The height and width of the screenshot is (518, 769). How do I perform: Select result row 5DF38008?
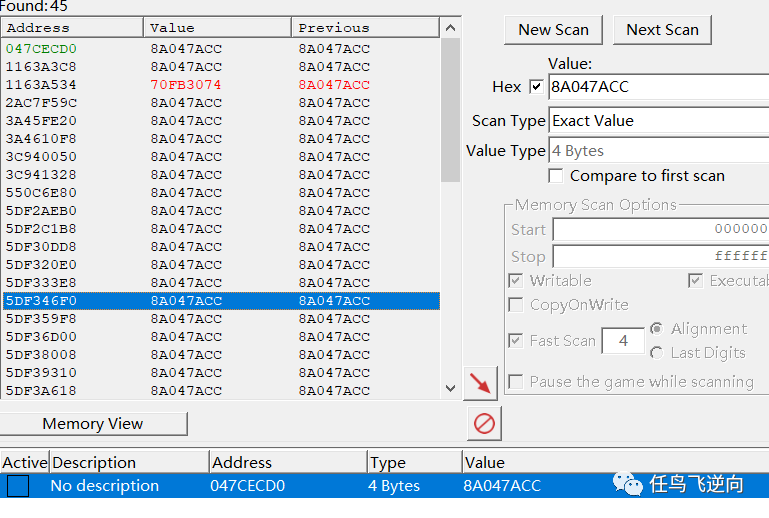221,355
